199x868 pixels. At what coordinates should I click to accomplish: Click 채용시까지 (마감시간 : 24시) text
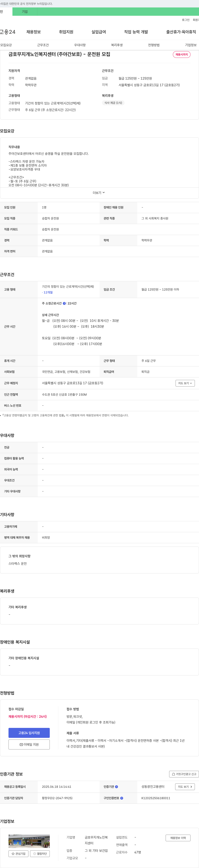[28, 717]
